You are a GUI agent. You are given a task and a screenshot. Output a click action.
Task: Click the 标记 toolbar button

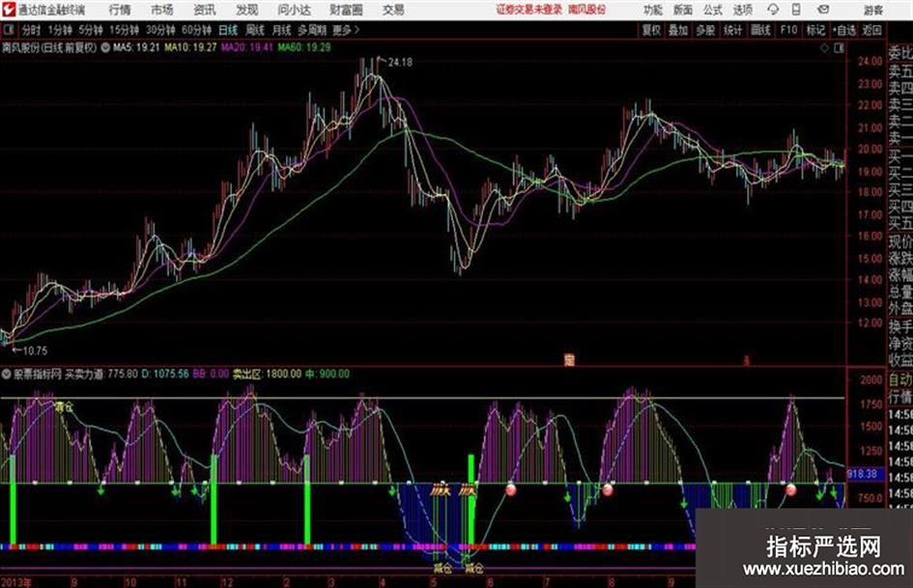click(815, 30)
